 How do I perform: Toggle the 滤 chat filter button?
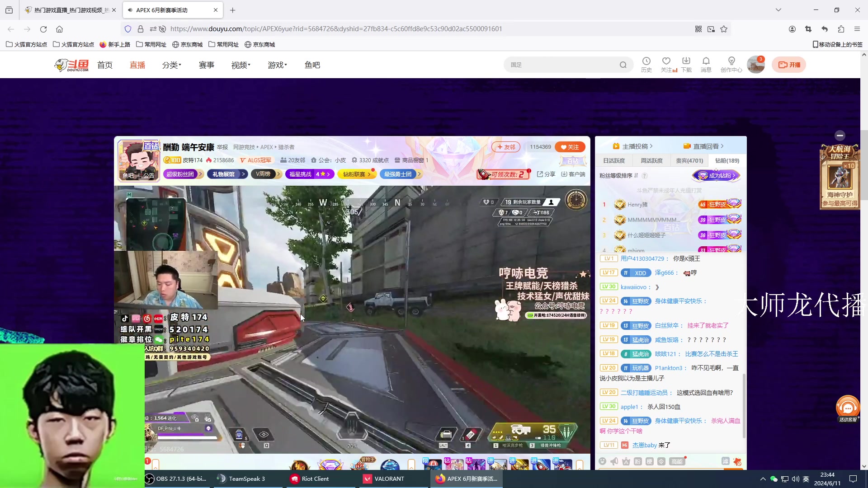point(725,461)
